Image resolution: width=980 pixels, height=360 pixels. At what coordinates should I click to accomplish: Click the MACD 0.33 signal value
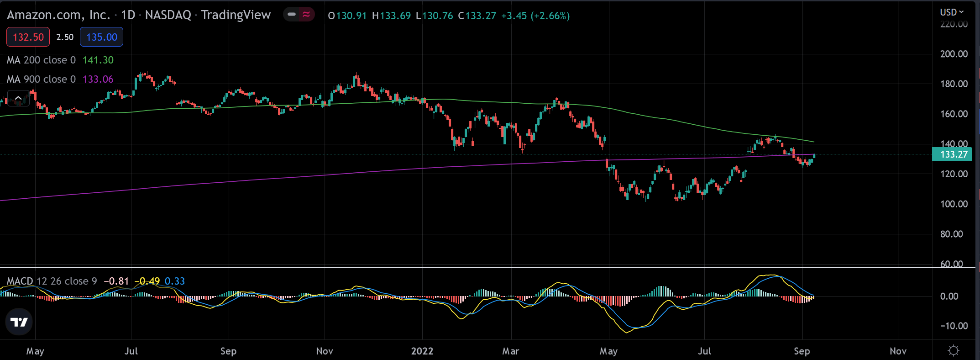(x=175, y=281)
